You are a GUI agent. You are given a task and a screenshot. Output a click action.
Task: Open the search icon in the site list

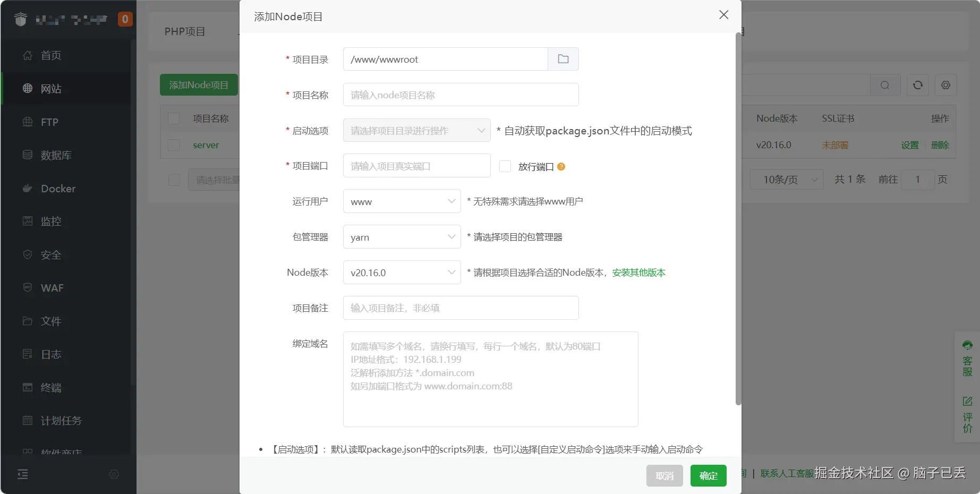click(x=884, y=85)
